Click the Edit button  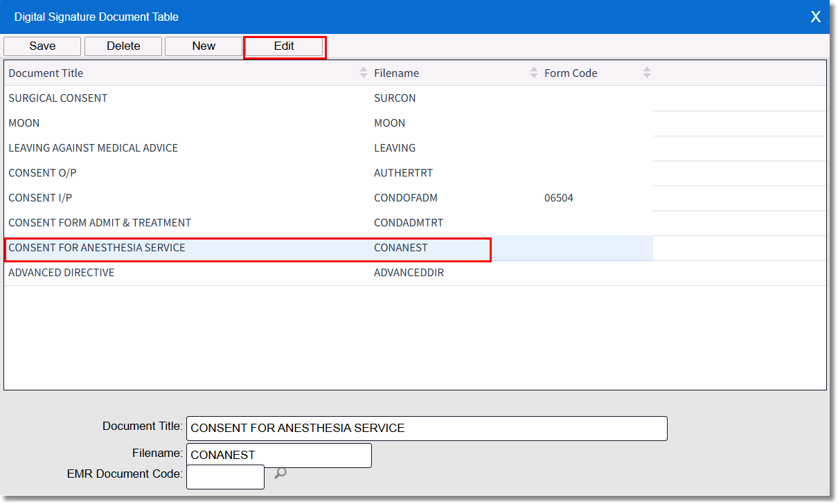[284, 46]
